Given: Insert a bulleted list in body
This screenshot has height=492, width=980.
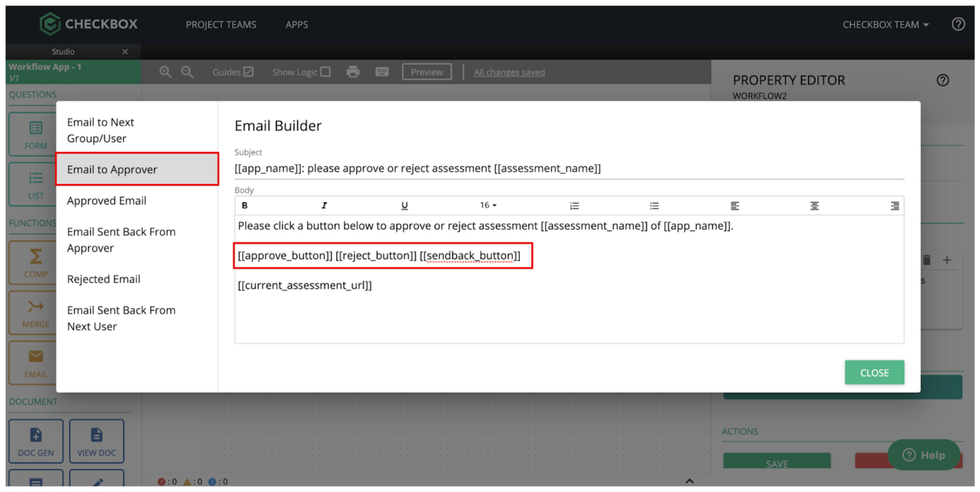Looking at the screenshot, I should coord(654,205).
